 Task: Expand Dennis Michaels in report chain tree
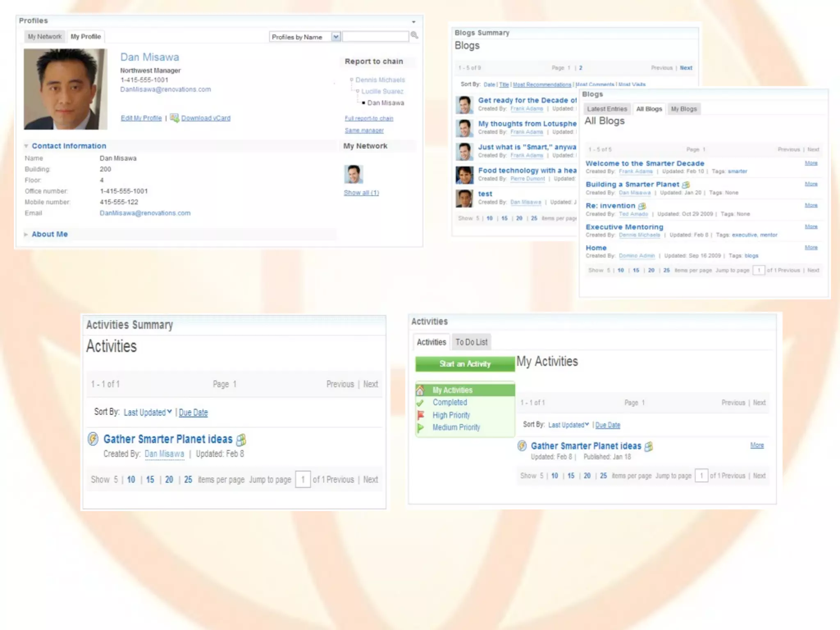[x=352, y=80]
